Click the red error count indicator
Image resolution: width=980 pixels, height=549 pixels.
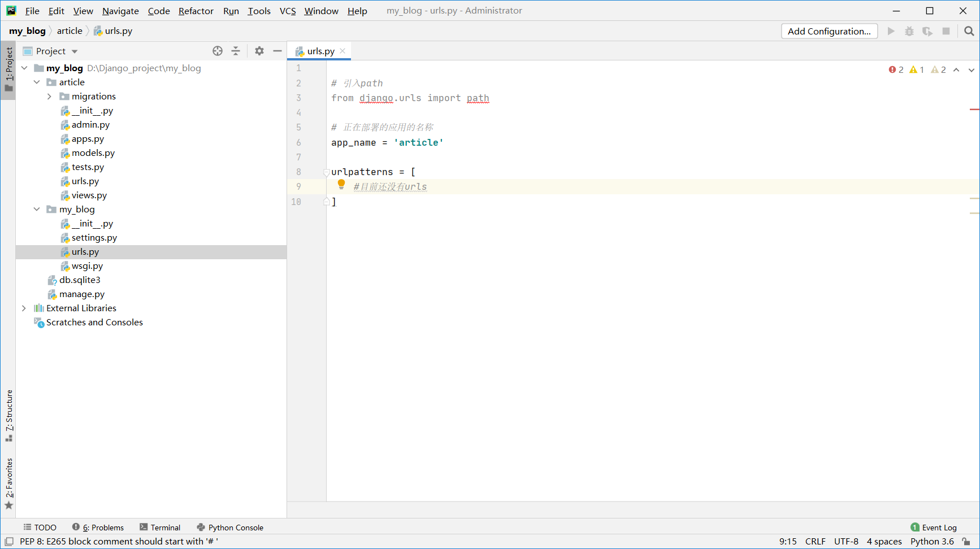896,69
